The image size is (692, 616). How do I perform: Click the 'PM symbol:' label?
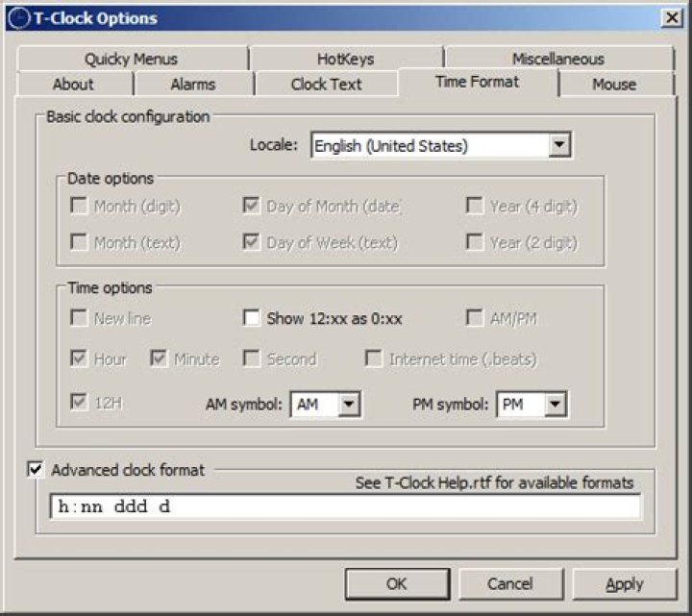[x=451, y=405]
